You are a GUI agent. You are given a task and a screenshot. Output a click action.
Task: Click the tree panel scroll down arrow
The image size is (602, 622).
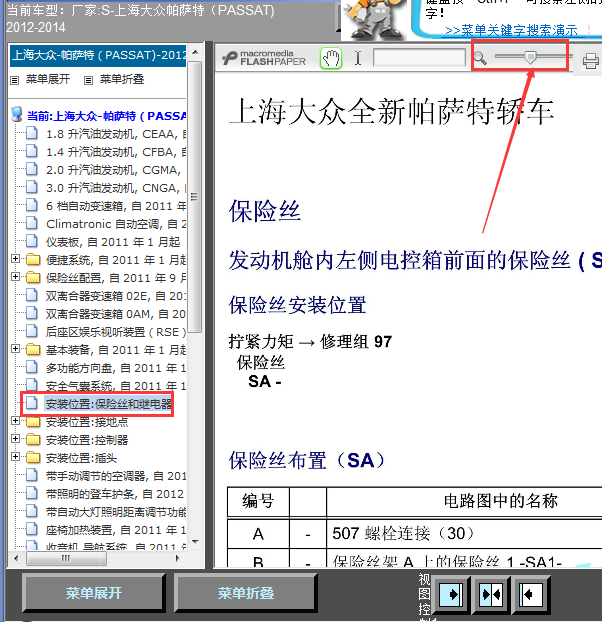(195, 541)
